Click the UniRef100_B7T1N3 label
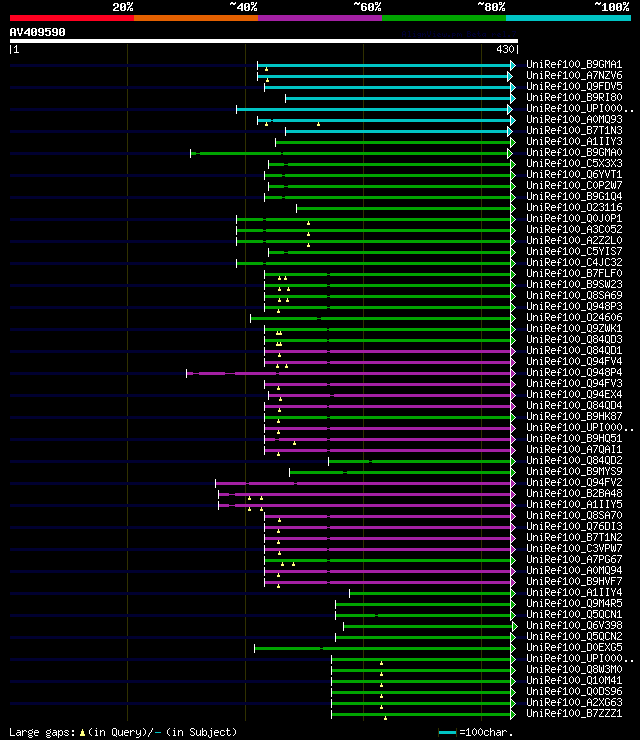Image resolution: width=640 pixels, height=740 pixels. (574, 130)
